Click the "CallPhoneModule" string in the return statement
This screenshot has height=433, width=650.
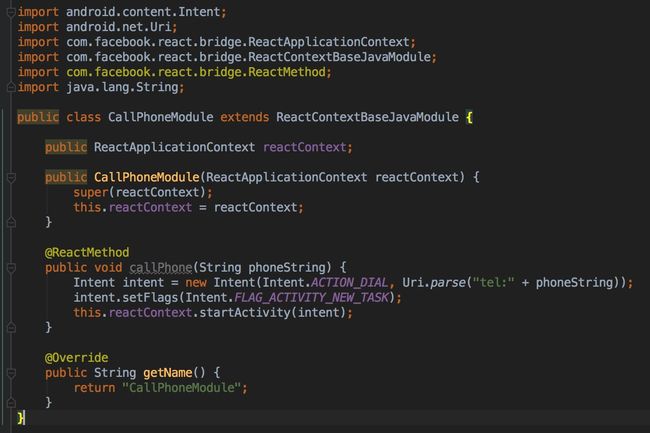pos(181,388)
